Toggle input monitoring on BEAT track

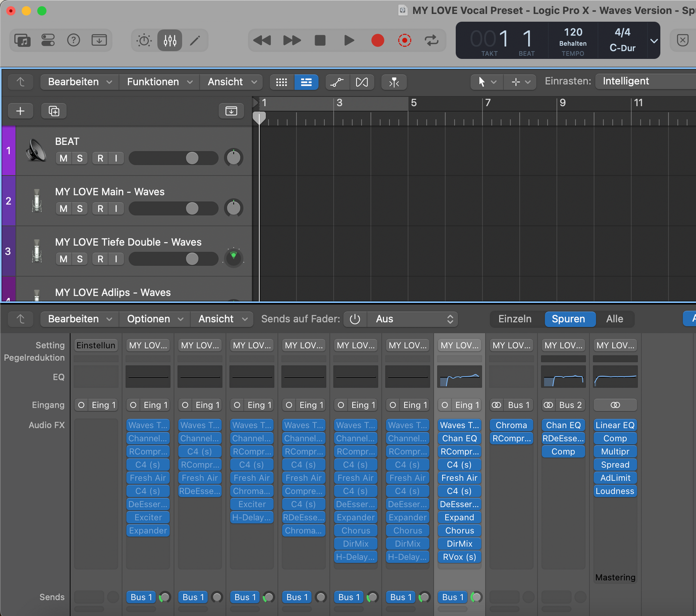[116, 158]
